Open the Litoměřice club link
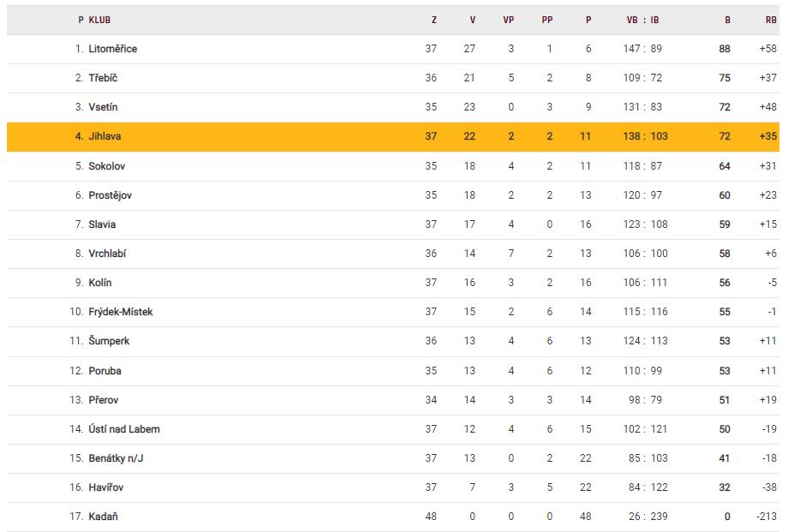788x532 pixels. click(112, 49)
